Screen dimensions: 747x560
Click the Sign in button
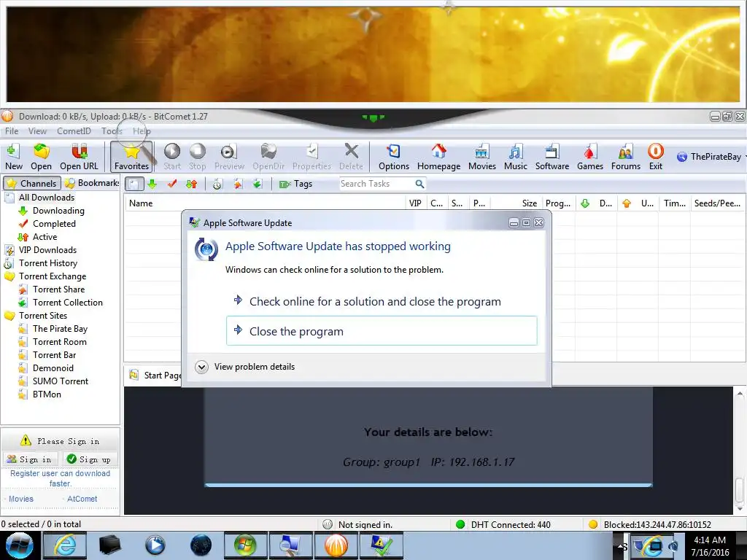[30, 459]
